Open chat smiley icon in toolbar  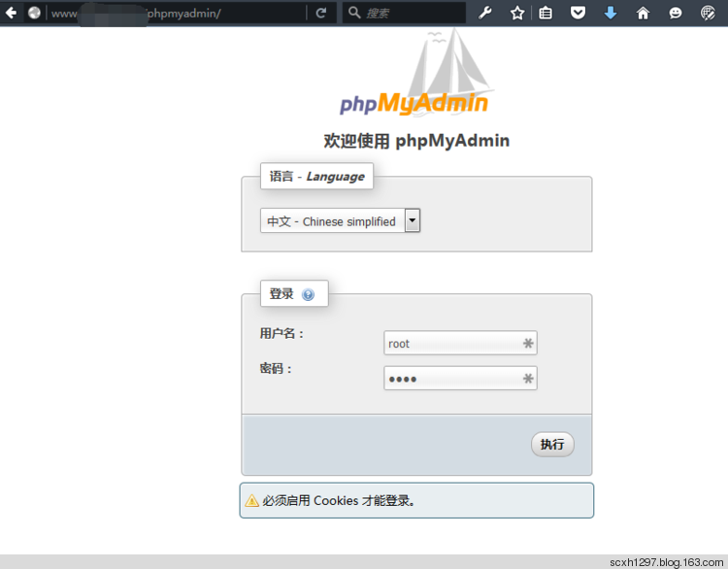click(676, 13)
